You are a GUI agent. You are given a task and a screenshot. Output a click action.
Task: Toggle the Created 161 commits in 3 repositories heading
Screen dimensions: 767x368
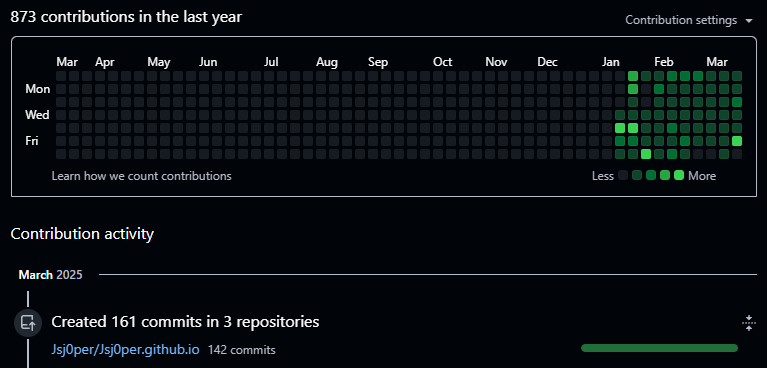click(185, 322)
